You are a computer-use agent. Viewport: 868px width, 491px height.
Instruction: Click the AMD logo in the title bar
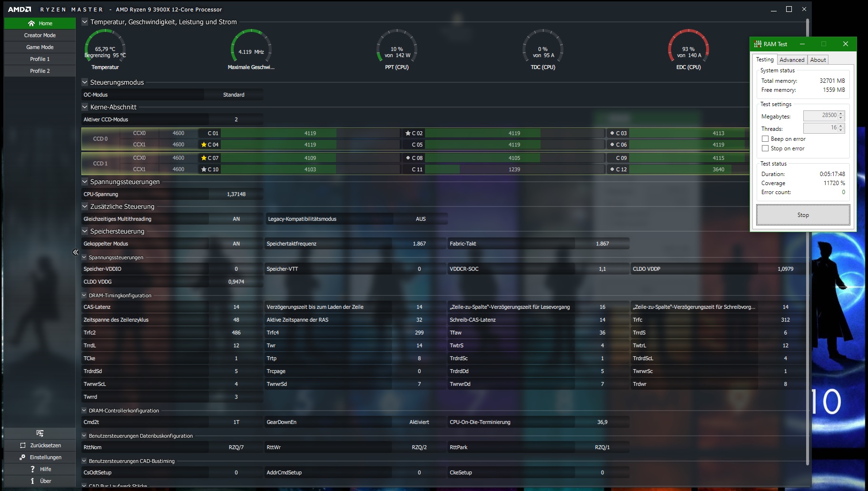(20, 10)
